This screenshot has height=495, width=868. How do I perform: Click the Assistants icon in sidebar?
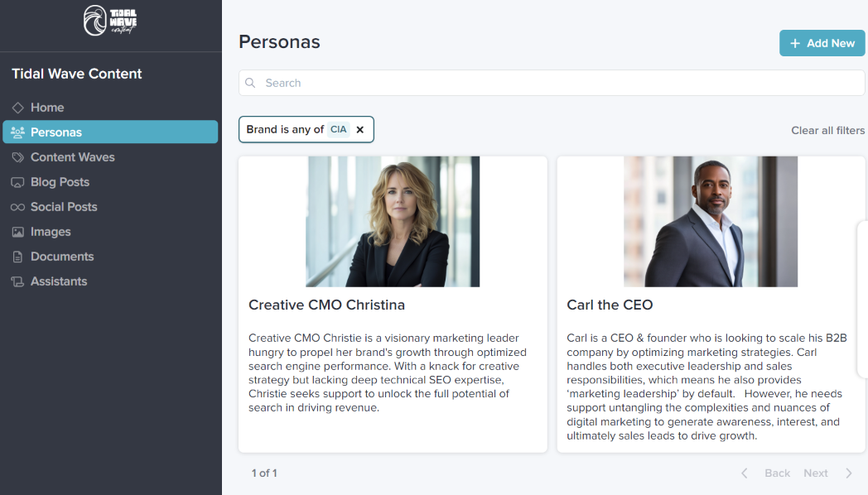click(17, 281)
